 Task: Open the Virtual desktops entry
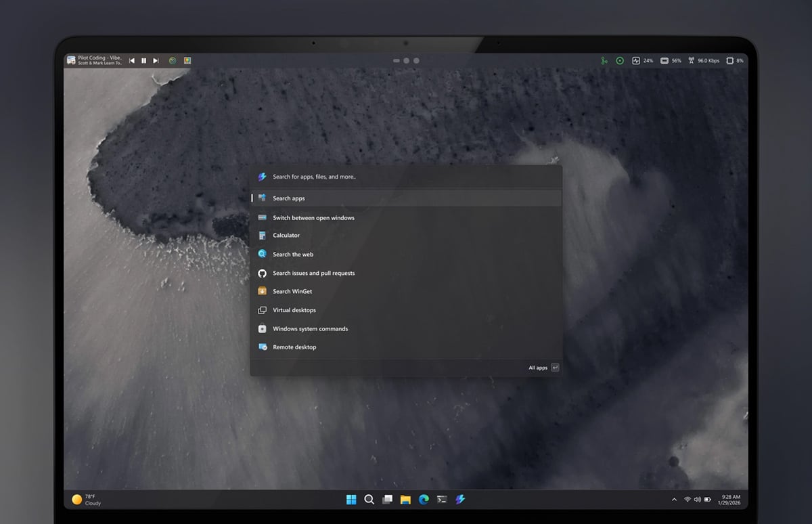point(406,310)
